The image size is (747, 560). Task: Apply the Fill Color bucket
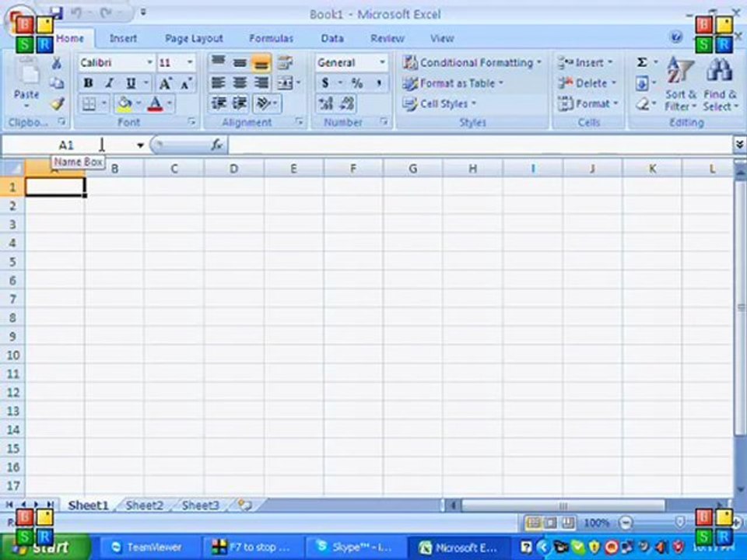124,103
